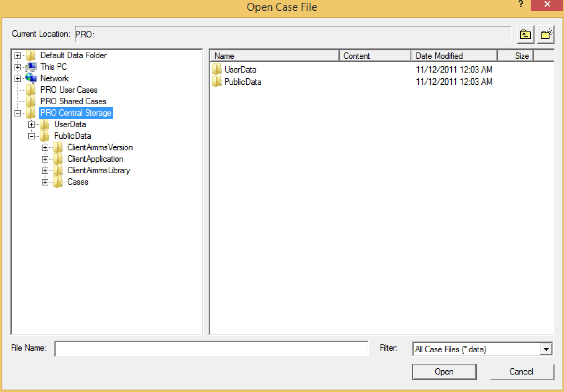This screenshot has width=564, height=392.
Task: Go up one folder level icon
Action: click(525, 35)
